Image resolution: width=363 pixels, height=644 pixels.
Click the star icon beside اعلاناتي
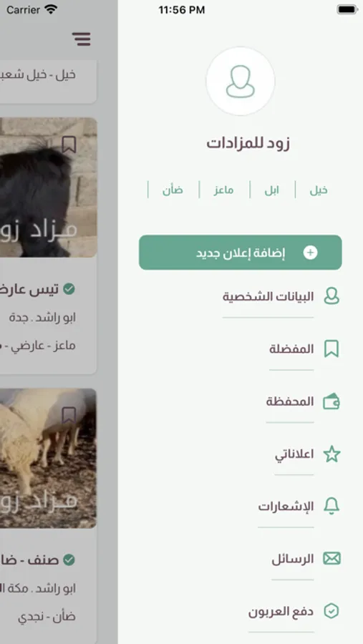(x=331, y=454)
